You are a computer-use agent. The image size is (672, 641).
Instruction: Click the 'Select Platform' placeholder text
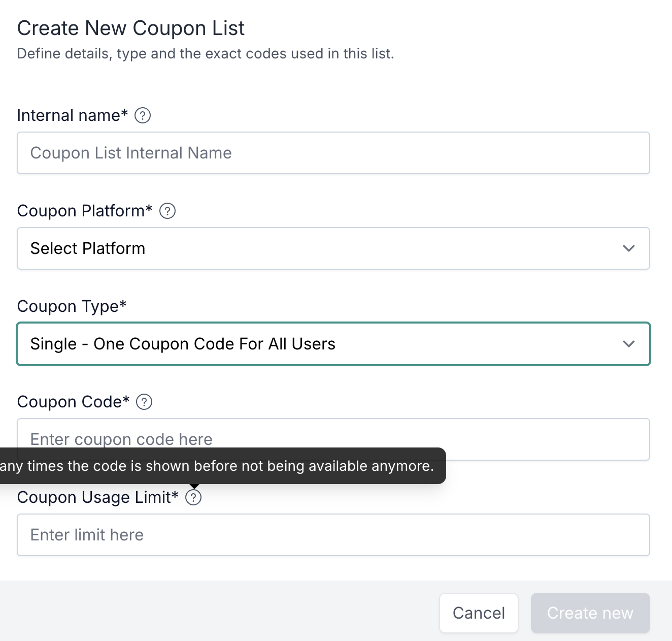click(88, 248)
